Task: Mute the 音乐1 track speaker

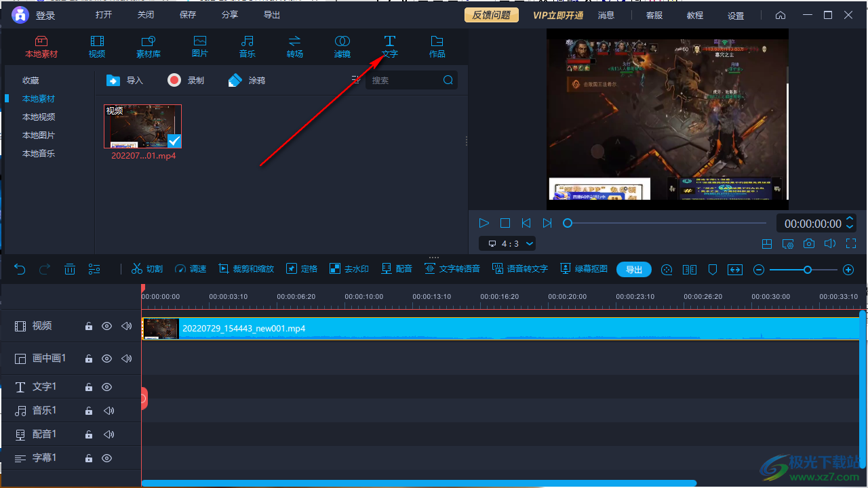Action: click(x=108, y=411)
